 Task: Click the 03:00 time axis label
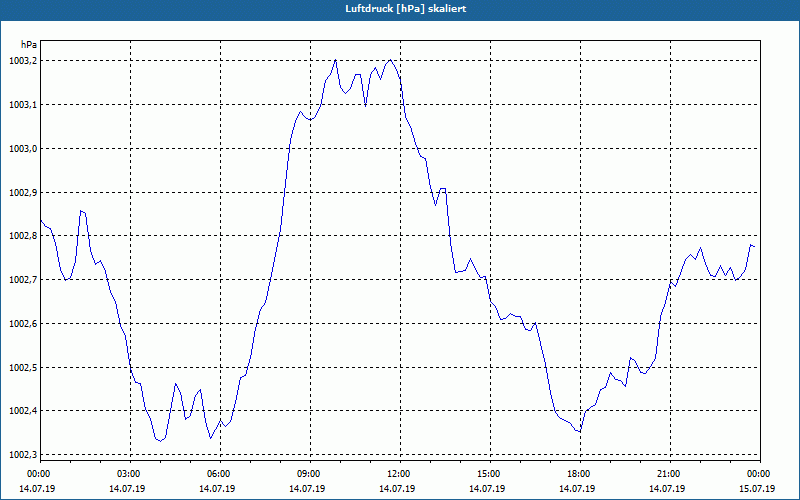coord(130,474)
